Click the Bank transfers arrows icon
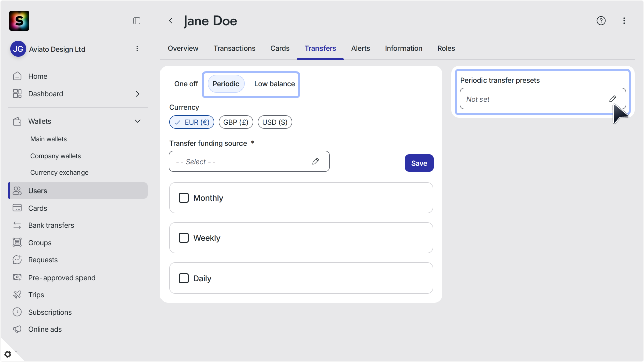 tap(17, 225)
